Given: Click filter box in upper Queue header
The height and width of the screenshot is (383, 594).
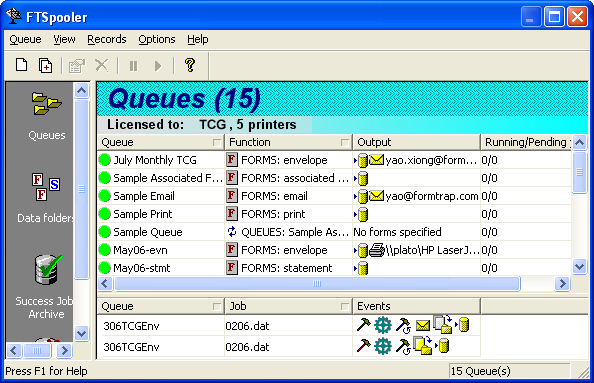Looking at the screenshot, I should click(x=217, y=142).
